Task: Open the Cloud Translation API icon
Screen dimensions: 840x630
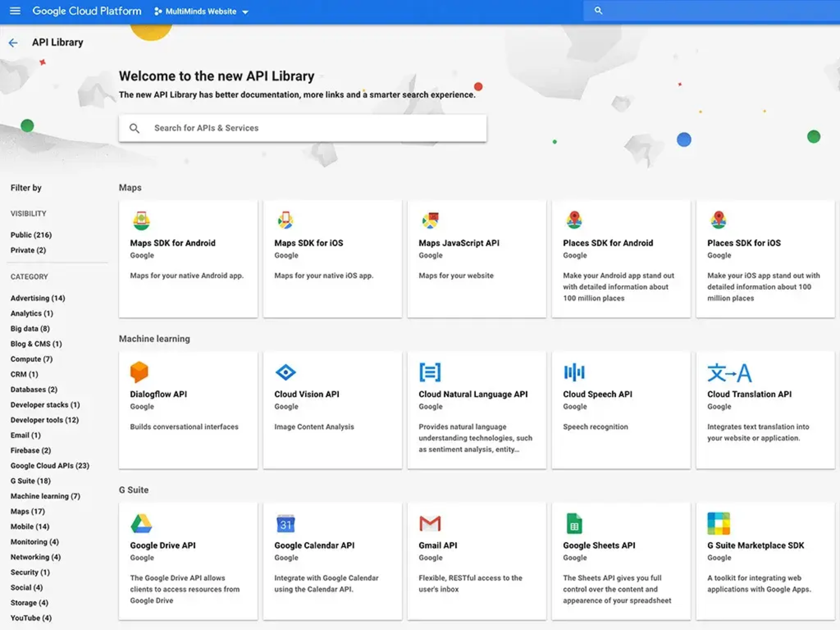Action: (730, 372)
